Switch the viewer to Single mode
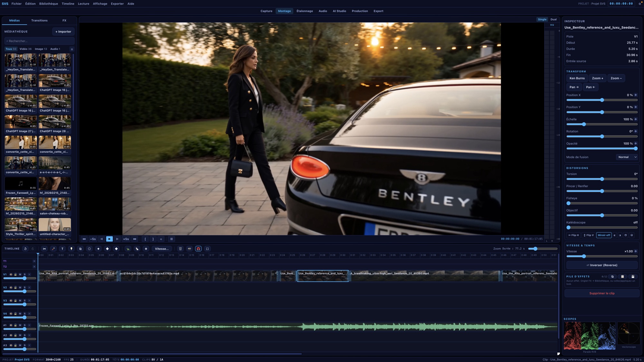Screen dimensions: 644x362 click(x=542, y=19)
